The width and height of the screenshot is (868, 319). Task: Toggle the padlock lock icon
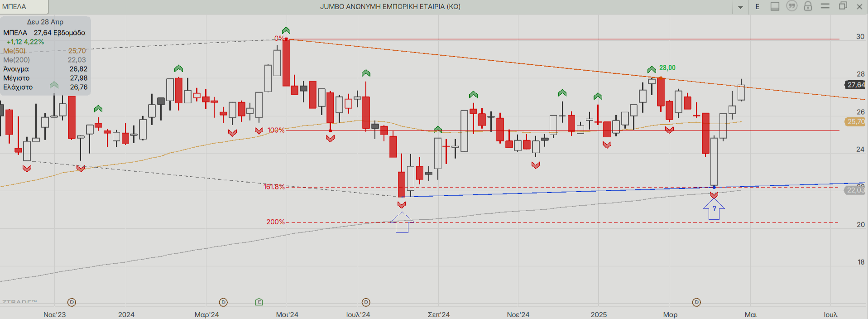[808, 6]
